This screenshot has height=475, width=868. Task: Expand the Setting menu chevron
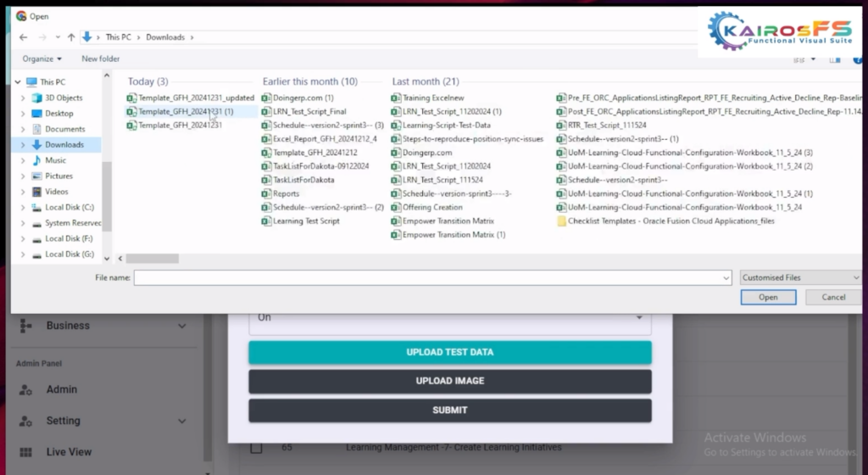182,421
